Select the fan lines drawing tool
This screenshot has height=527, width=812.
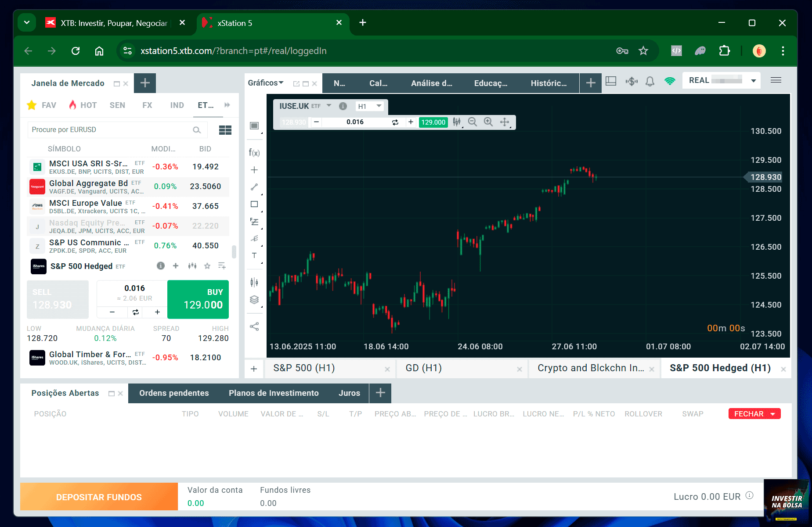tap(254, 239)
